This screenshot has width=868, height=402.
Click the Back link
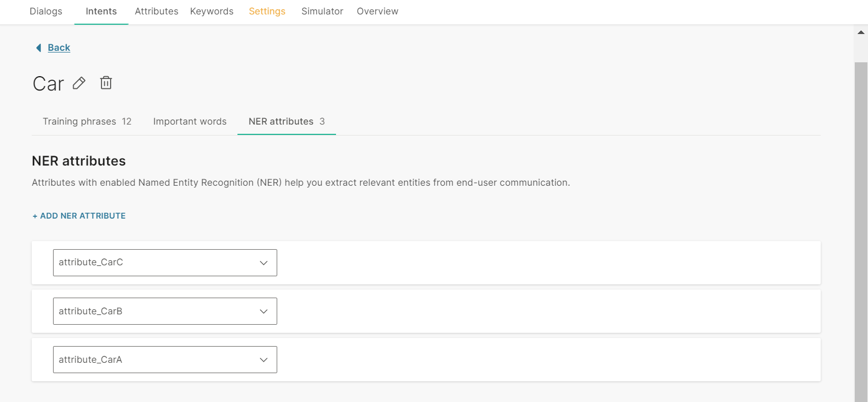point(59,48)
